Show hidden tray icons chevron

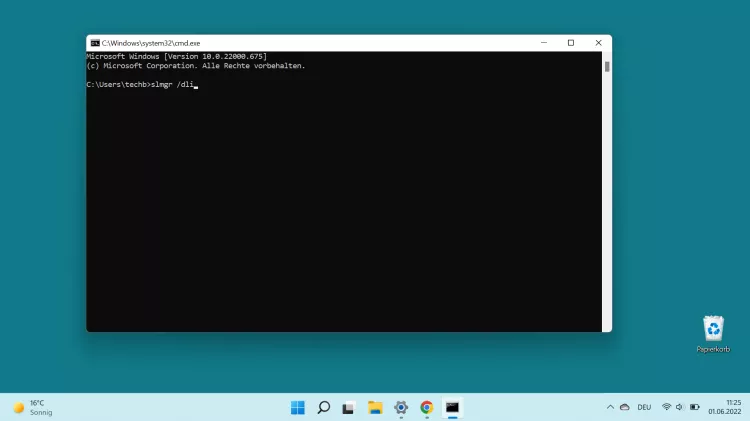tap(610, 407)
